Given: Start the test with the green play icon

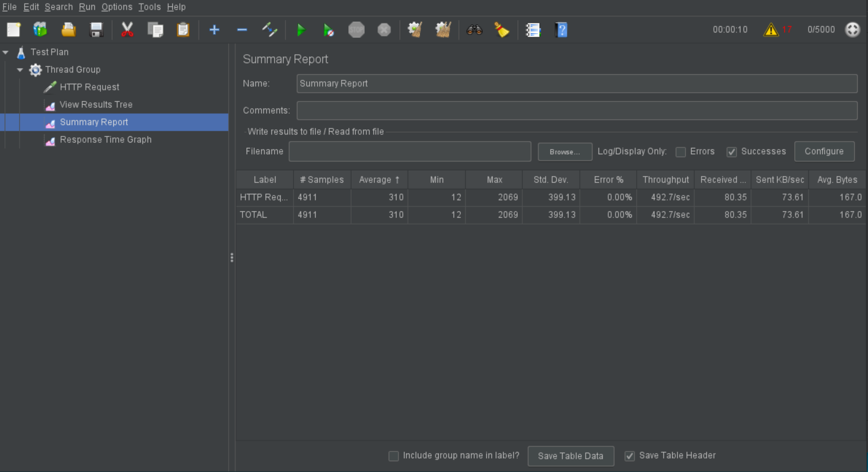Looking at the screenshot, I should pyautogui.click(x=301, y=30).
